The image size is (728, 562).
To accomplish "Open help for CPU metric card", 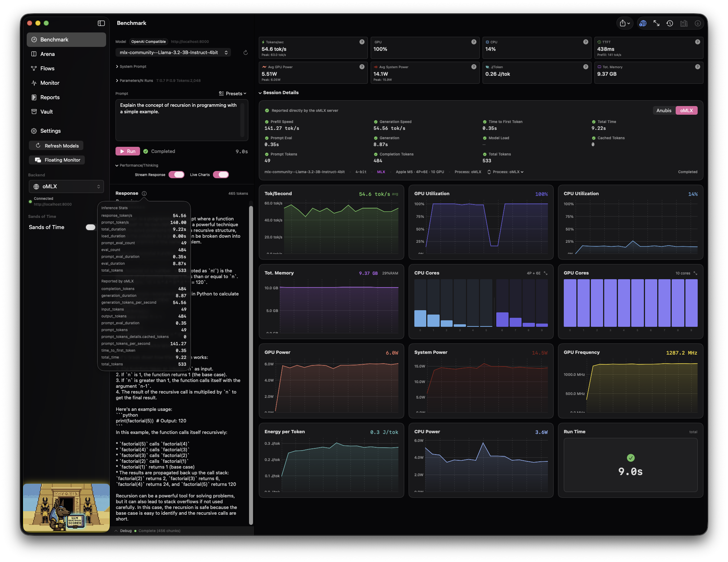I will [x=586, y=42].
